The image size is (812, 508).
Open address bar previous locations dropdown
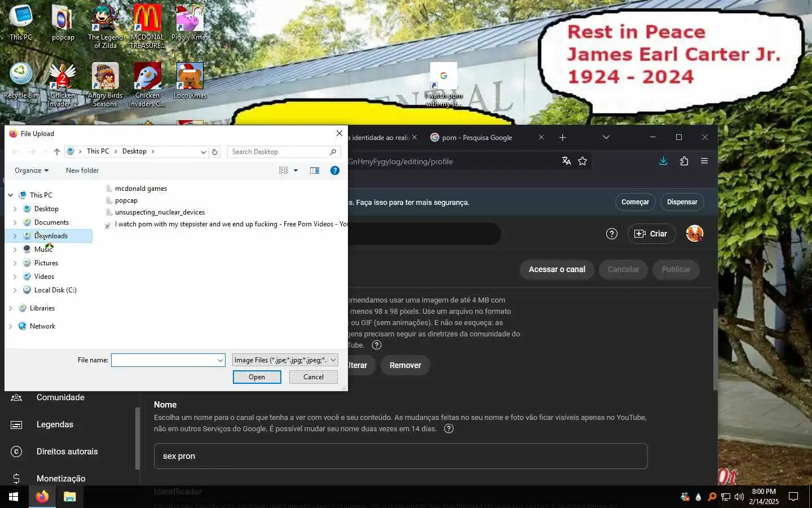click(204, 152)
